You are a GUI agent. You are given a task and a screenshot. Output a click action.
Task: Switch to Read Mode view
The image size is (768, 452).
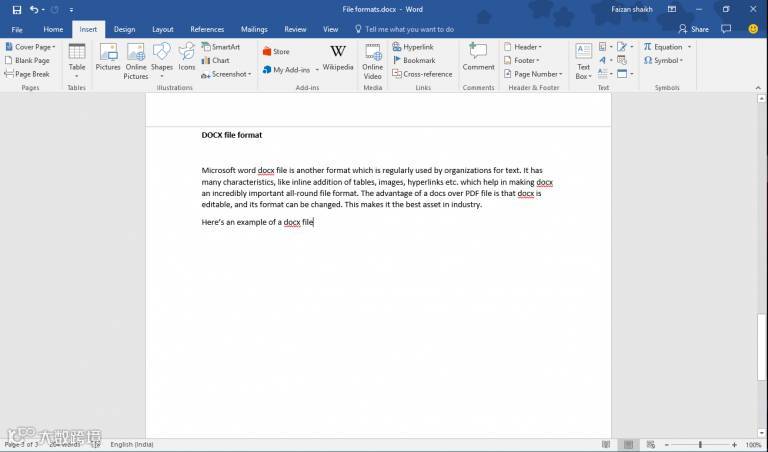click(x=606, y=444)
